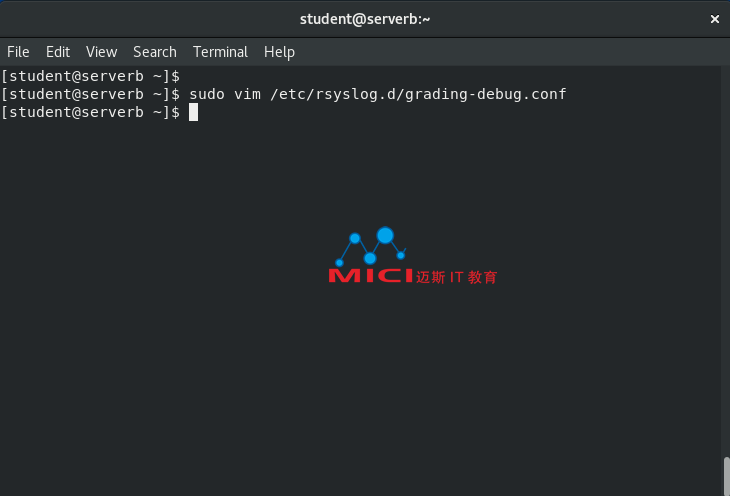The width and height of the screenshot is (730, 496).
Task: Open the Help menu
Action: tap(279, 52)
